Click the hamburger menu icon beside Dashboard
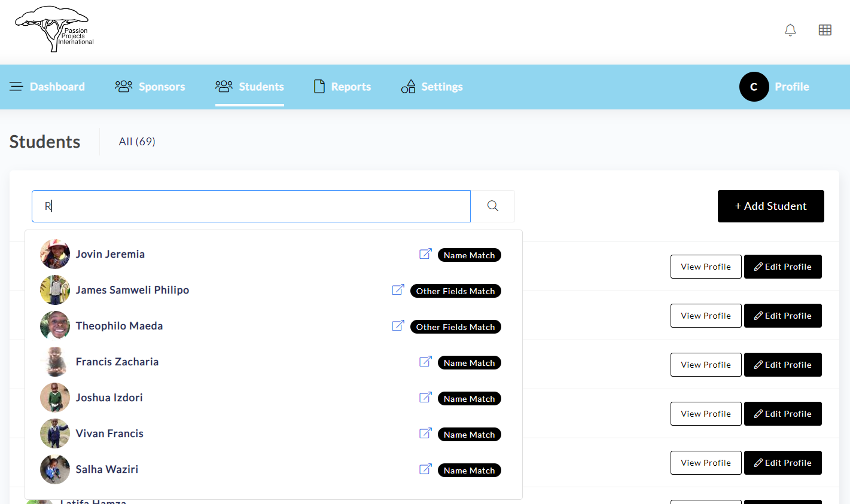850x504 pixels. pos(16,87)
